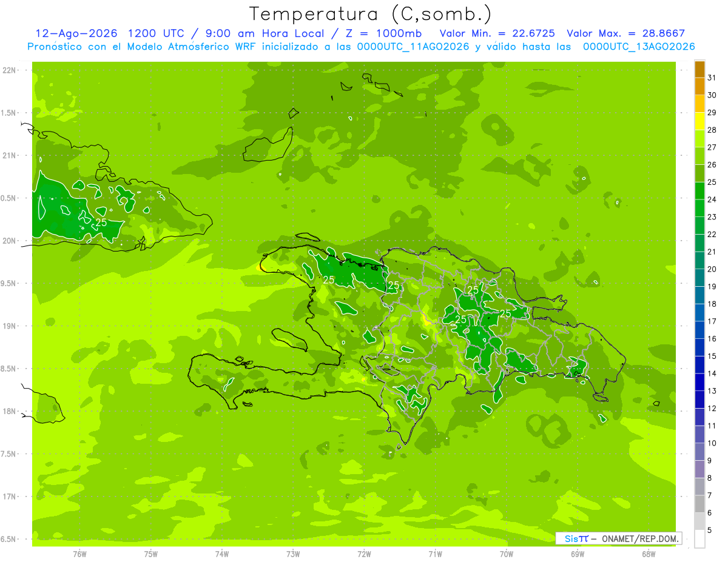
Task: Select the legend value label '15'
Action: click(x=712, y=356)
